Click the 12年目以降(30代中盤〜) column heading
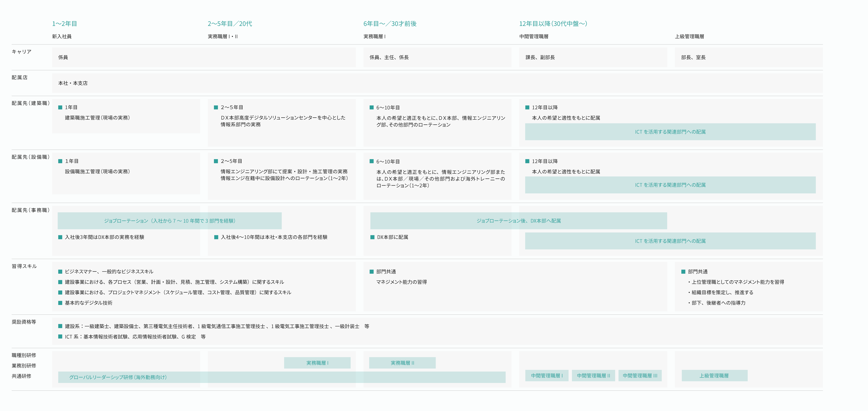 (553, 24)
